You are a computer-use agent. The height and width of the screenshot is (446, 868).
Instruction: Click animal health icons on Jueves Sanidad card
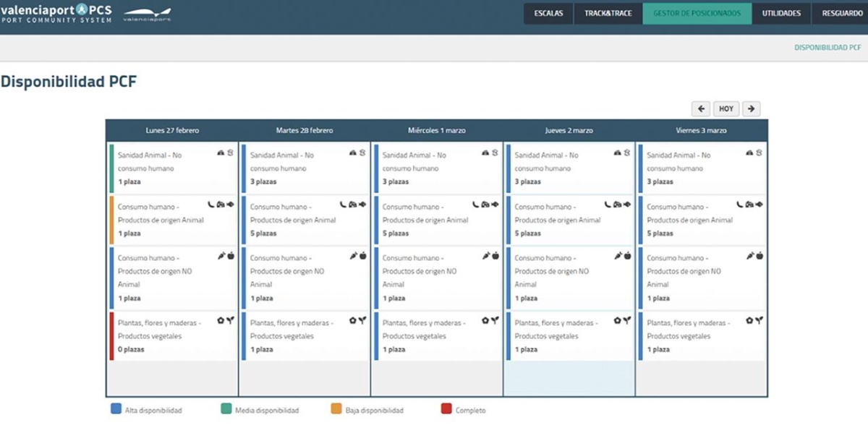tap(623, 153)
